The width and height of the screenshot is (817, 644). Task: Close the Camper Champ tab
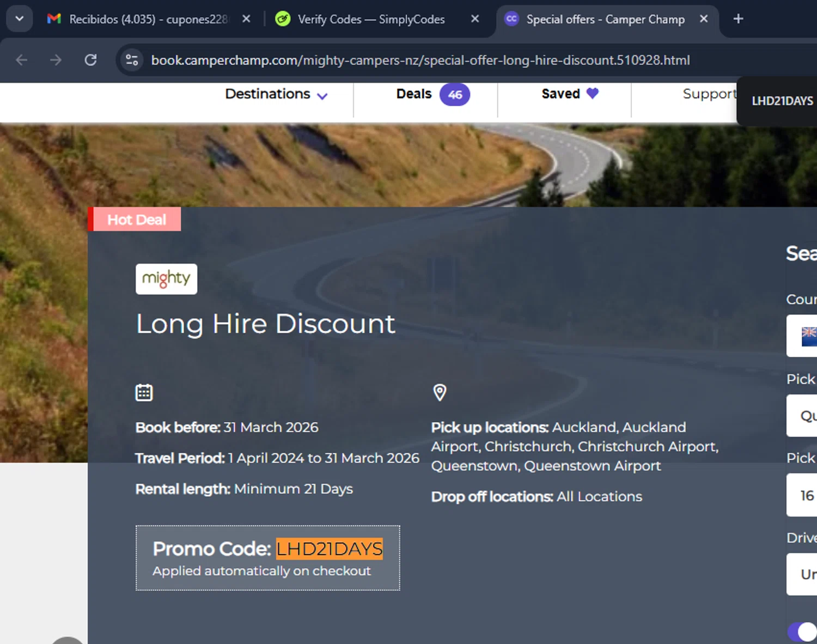click(704, 19)
